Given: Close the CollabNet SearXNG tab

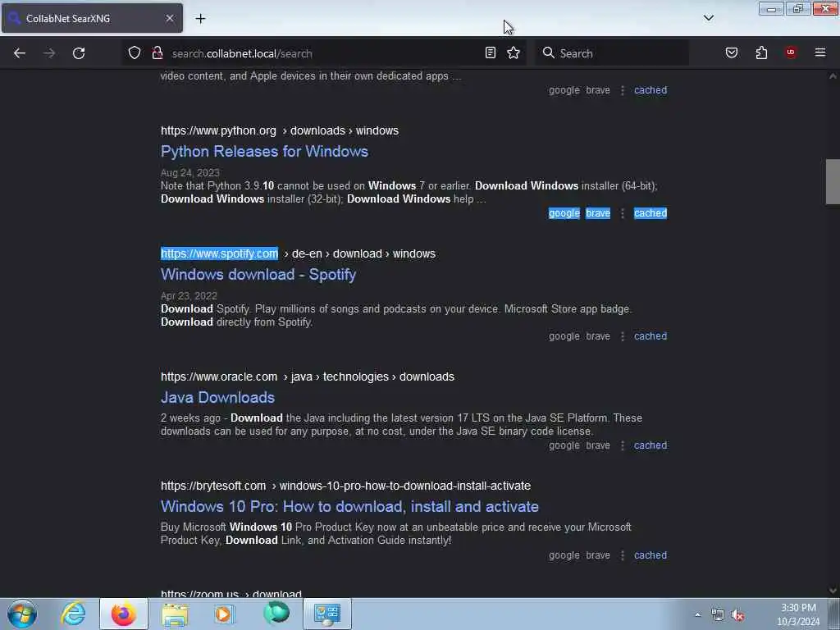Looking at the screenshot, I should (x=170, y=18).
